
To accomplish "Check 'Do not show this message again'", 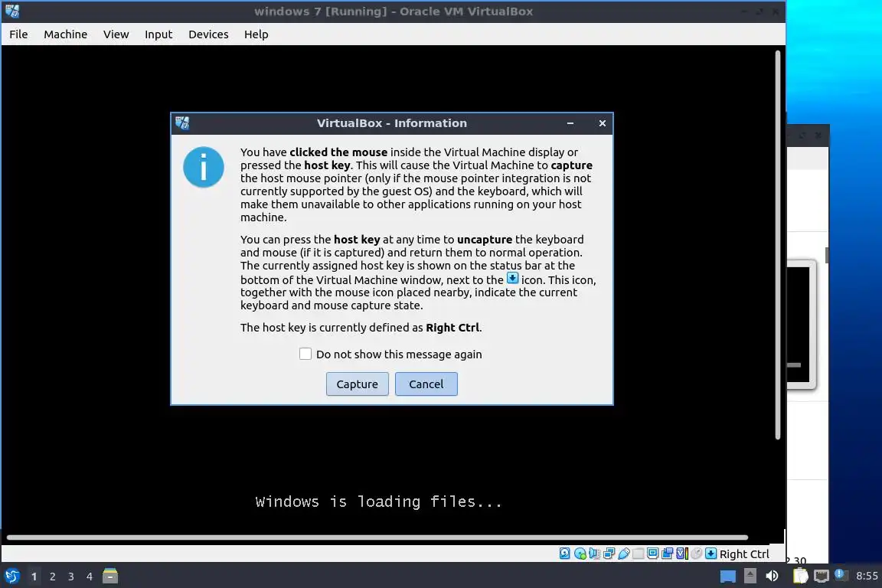I will click(x=305, y=354).
